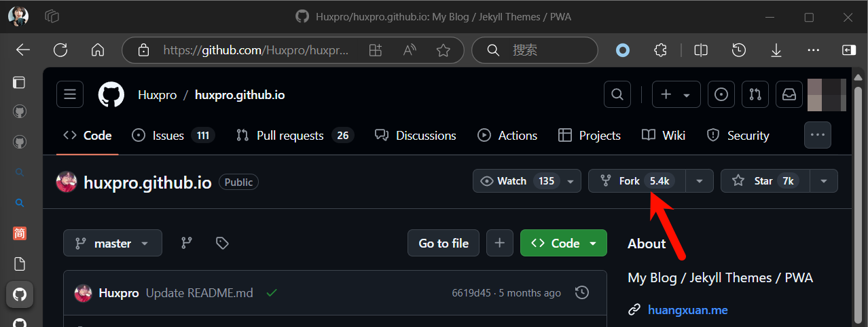Visit the huangxuan.me website link
868x327 pixels.
click(x=687, y=310)
